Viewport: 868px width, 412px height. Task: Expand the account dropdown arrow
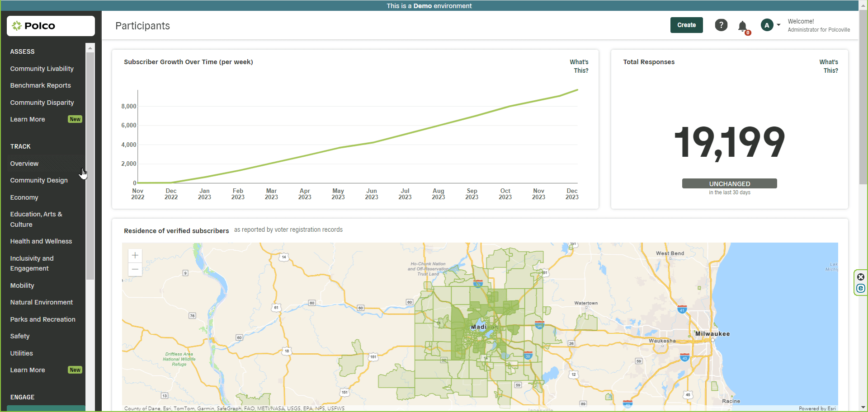click(778, 25)
